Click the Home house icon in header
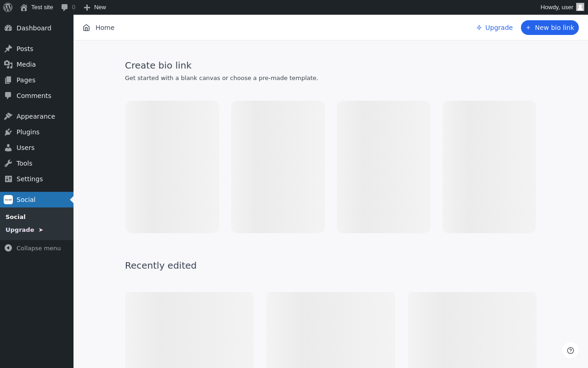This screenshot has height=368, width=588. click(x=86, y=28)
